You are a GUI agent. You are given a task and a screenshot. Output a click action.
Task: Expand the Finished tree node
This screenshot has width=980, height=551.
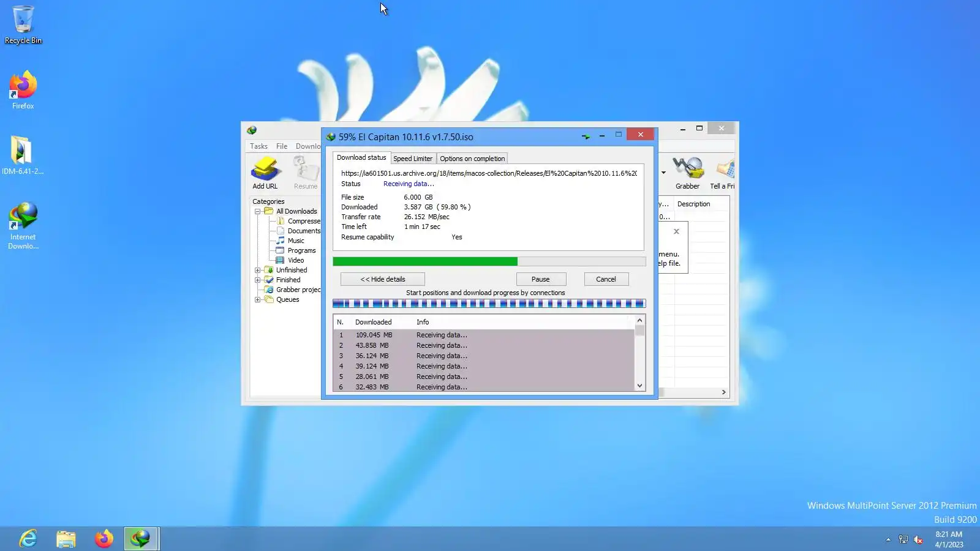pos(258,280)
